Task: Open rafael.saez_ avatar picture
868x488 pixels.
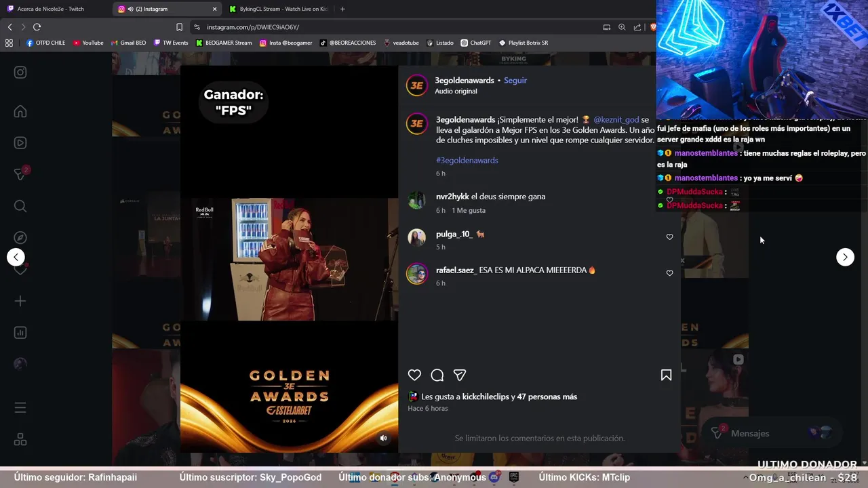Action: tap(416, 273)
